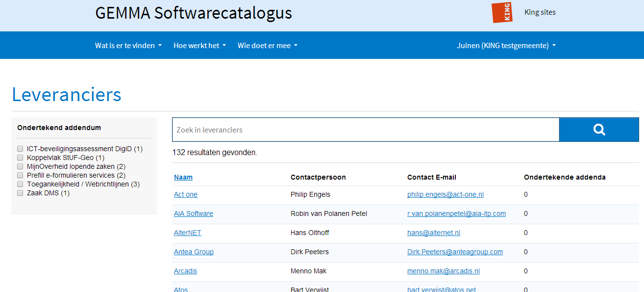The width and height of the screenshot is (644, 292).
Task: Select contact name Dirk Peeters
Action: click(x=310, y=252)
